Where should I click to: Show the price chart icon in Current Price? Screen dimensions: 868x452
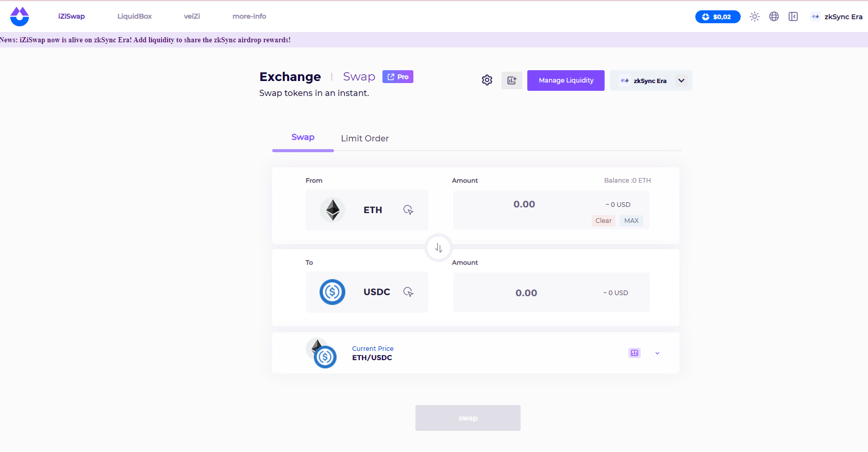pos(635,353)
